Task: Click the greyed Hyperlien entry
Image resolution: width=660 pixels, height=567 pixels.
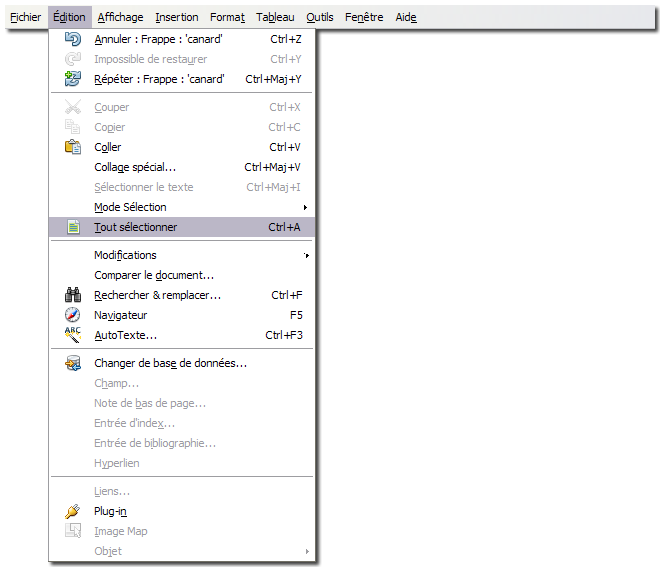Action: point(182,463)
